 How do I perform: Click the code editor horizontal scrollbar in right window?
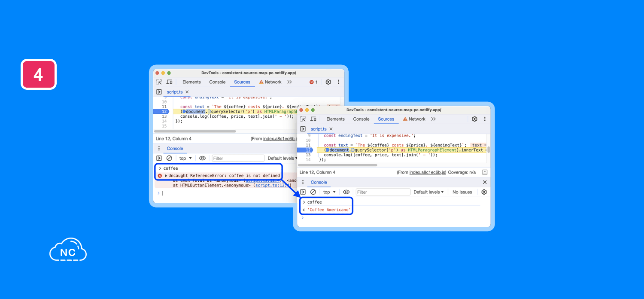337,165
